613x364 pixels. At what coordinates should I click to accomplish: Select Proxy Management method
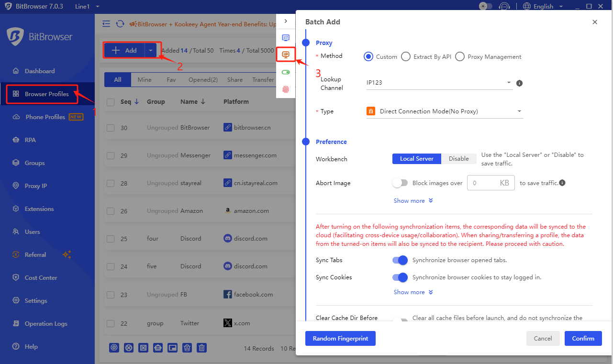pyautogui.click(x=460, y=56)
